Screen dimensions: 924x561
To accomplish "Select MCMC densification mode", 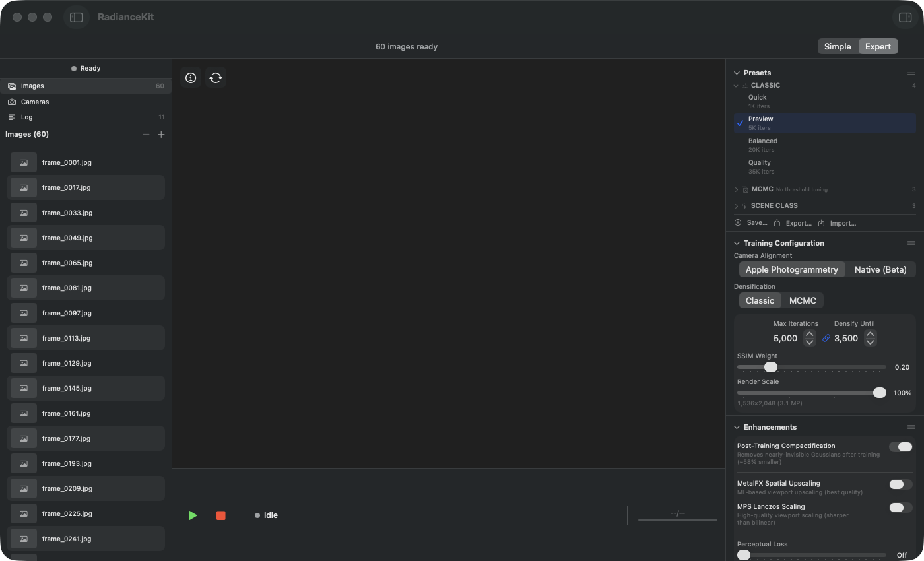I will click(x=803, y=300).
